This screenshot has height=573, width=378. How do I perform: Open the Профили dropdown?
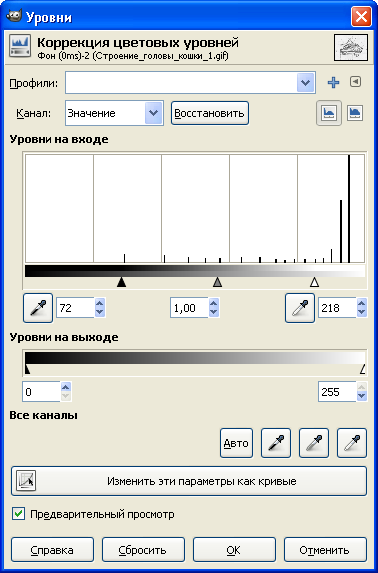(190, 83)
